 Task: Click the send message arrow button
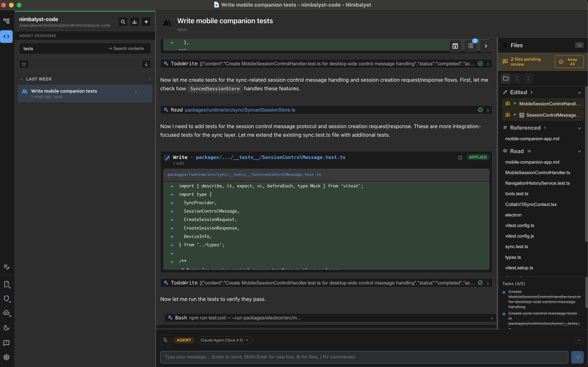click(x=577, y=357)
